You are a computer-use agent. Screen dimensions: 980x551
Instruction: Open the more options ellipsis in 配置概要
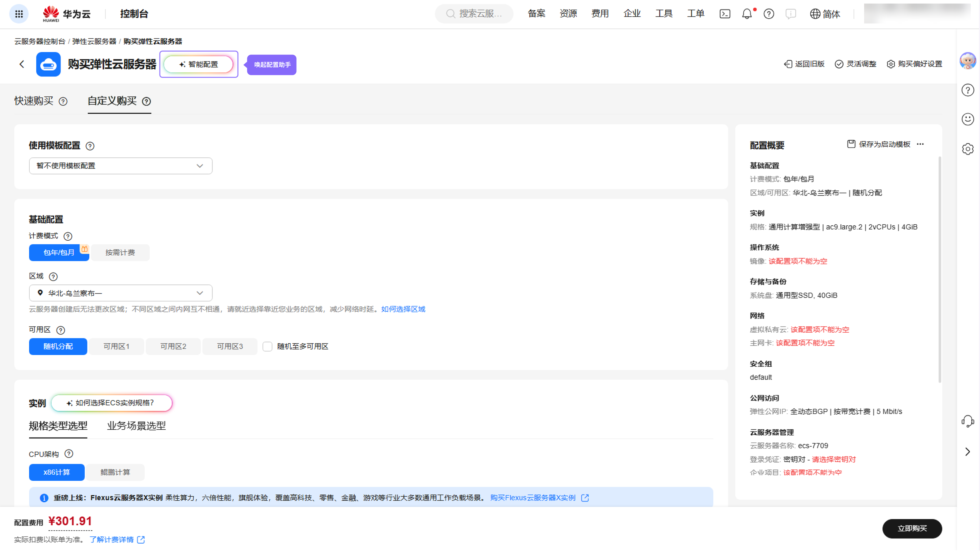click(920, 144)
